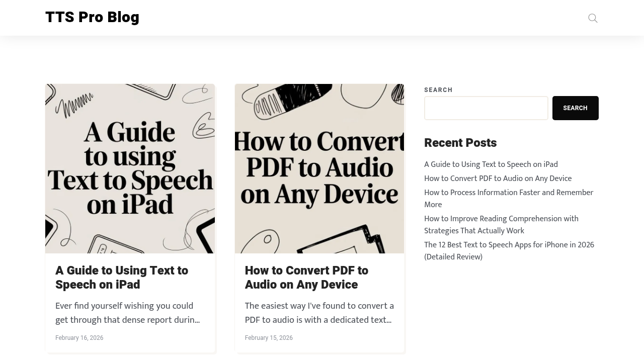Open card title A Guide to Using Text to Speech on iPad
Screen dimensions: 644x362
122,278
